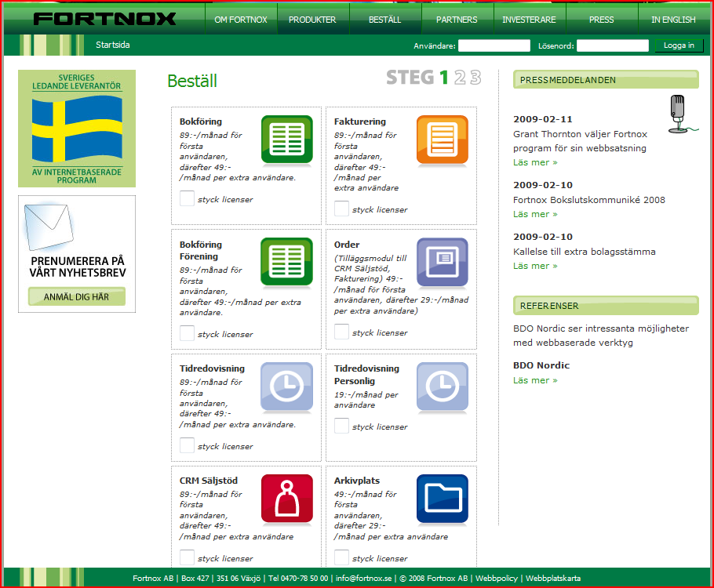This screenshot has width=714, height=588.
Task: Click the Bokföring license quantity box
Action: (187, 198)
